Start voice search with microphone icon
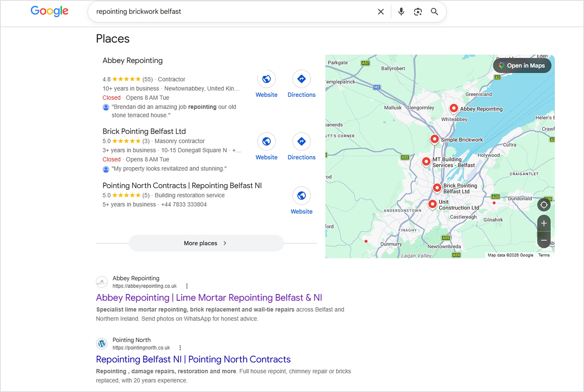The width and height of the screenshot is (584, 392). tap(401, 11)
